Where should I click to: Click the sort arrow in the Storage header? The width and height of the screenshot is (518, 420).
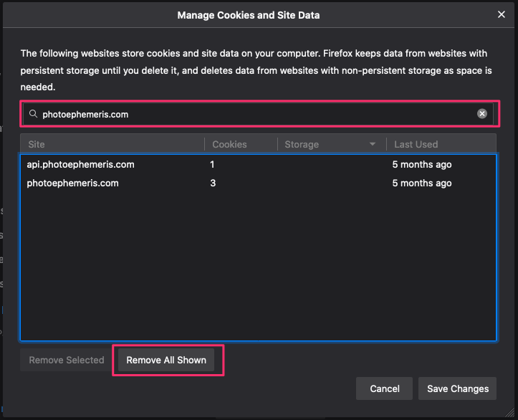pos(373,144)
